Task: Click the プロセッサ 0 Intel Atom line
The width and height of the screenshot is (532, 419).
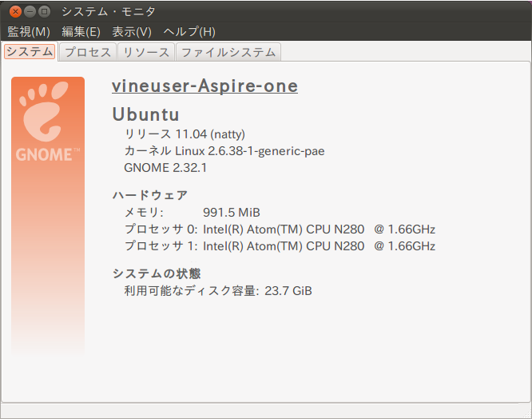Action: tap(280, 229)
